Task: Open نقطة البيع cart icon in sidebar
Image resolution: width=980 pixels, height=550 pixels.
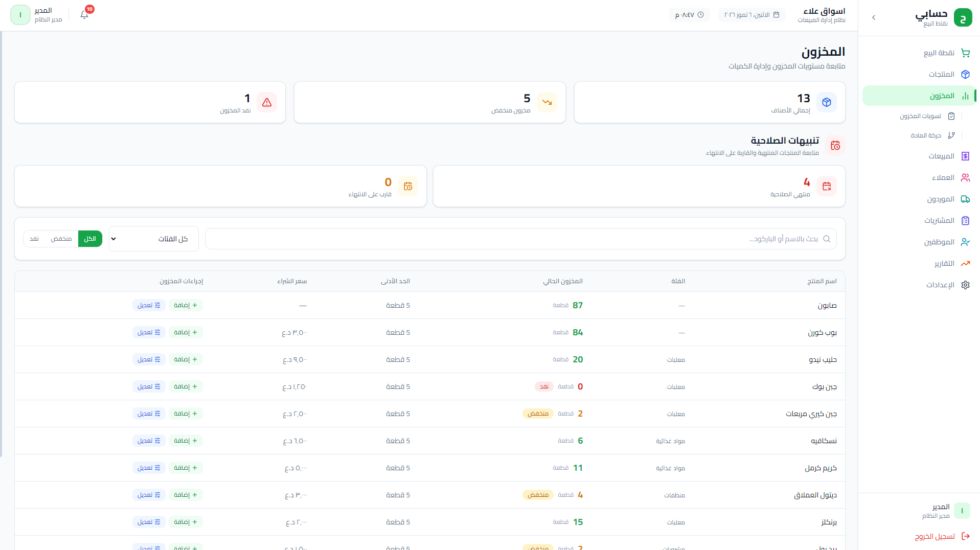Action: coord(965,53)
